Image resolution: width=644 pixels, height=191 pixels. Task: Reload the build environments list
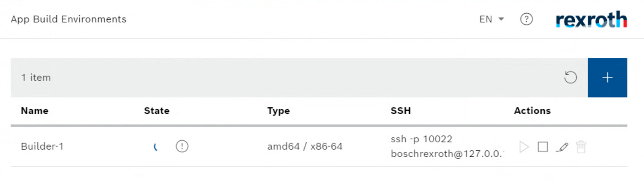click(570, 77)
